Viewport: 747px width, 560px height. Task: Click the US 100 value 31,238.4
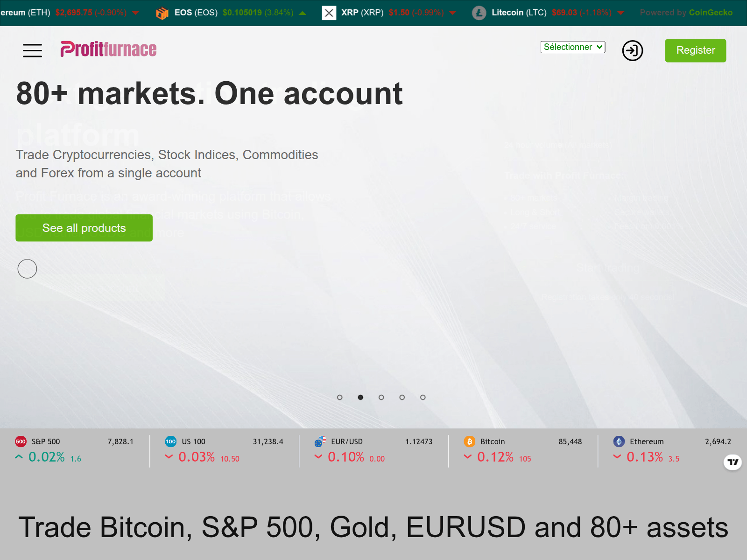click(268, 441)
